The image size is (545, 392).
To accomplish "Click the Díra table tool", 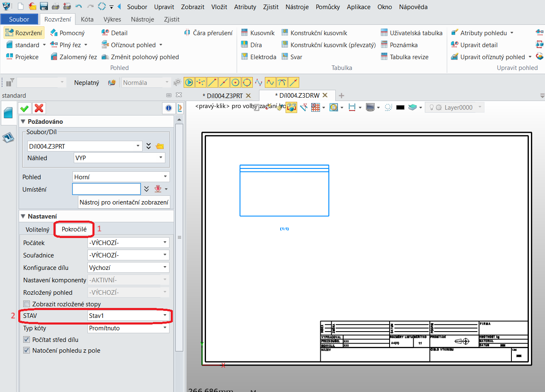I will coord(251,45).
